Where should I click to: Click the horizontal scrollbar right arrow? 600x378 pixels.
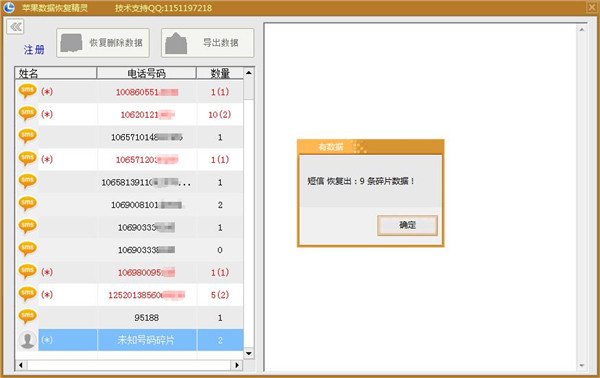[x=237, y=365]
